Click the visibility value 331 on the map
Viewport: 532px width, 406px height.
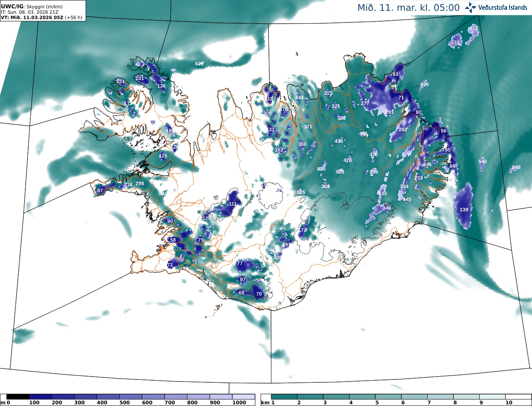click(x=456, y=42)
